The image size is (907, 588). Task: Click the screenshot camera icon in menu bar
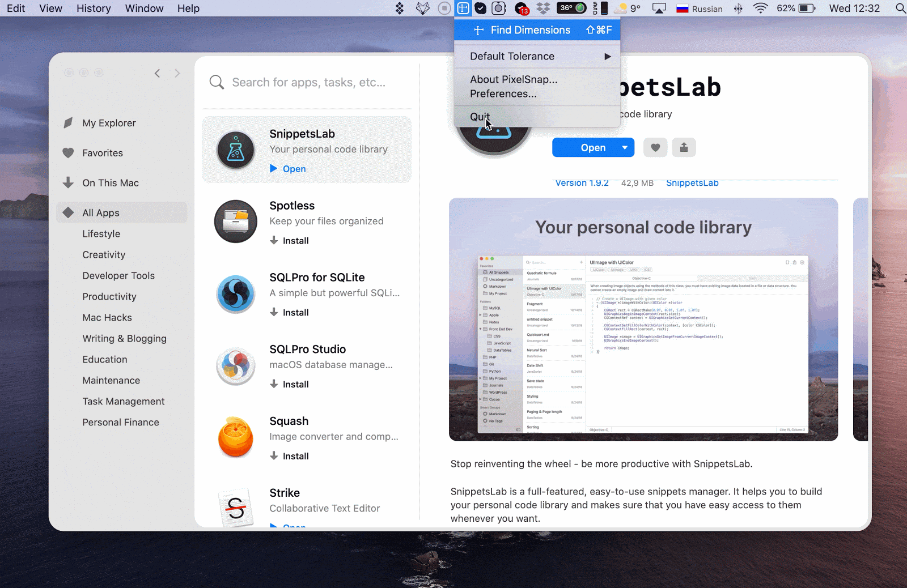point(499,8)
